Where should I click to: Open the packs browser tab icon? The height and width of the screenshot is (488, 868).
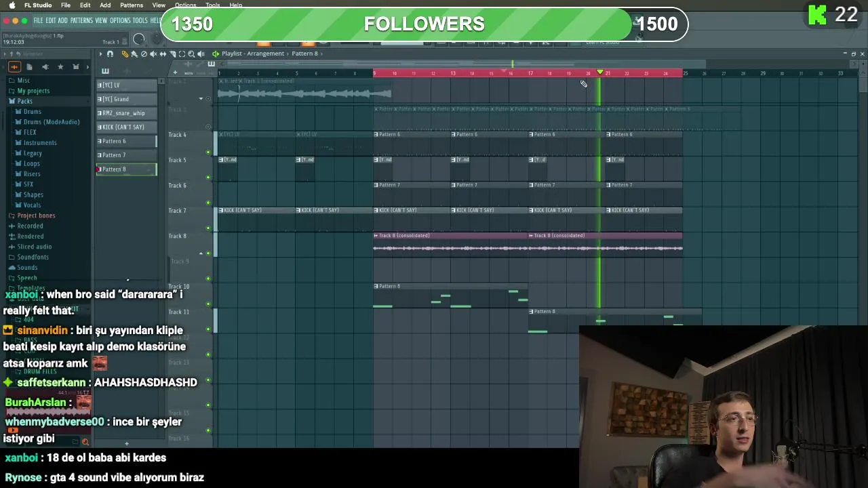[x=76, y=66]
